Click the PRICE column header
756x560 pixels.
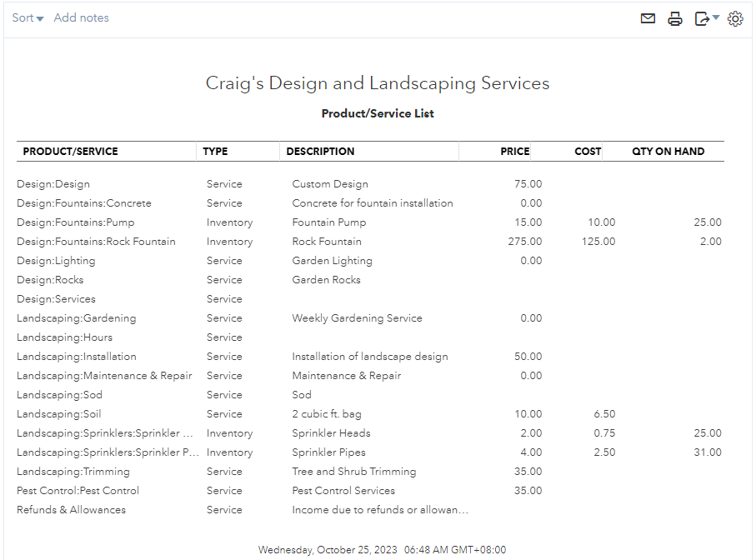coord(514,152)
